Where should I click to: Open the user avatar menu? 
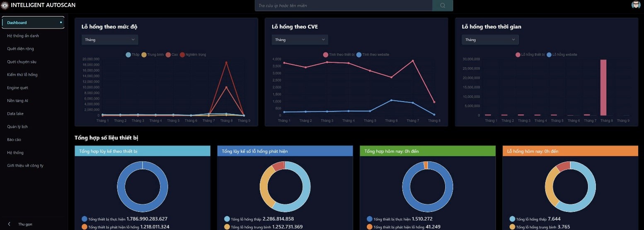coord(636,5)
